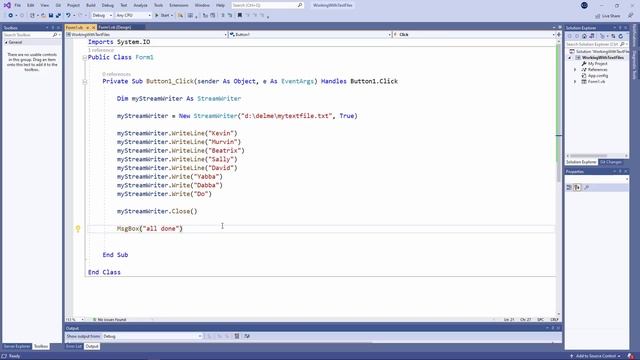This screenshot has width=640, height=360.
Task: Click the Home icon in Solution Explorer
Action: 584,36
